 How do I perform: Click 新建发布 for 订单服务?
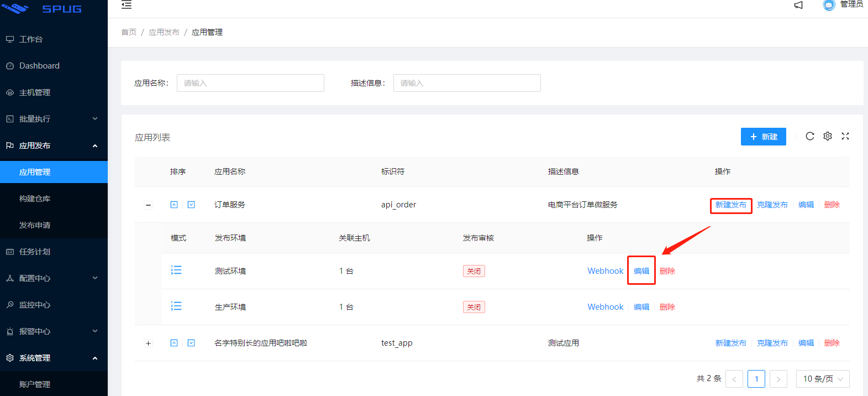[730, 205]
